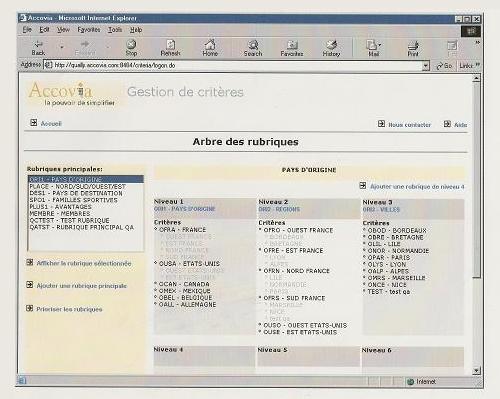Image resolution: width=500 pixels, height=399 pixels.
Task: Click the OPAR - PARIS criterion
Action: [x=388, y=257]
